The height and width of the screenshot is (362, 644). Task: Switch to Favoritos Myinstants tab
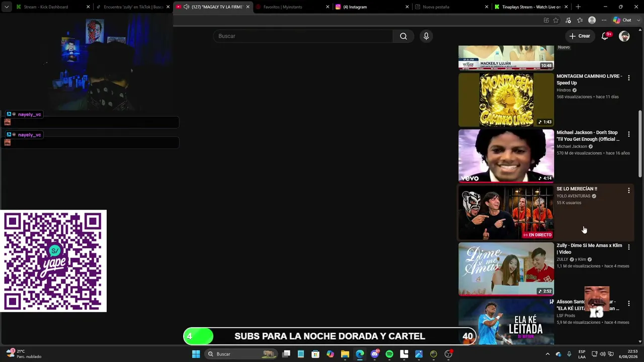(x=292, y=7)
